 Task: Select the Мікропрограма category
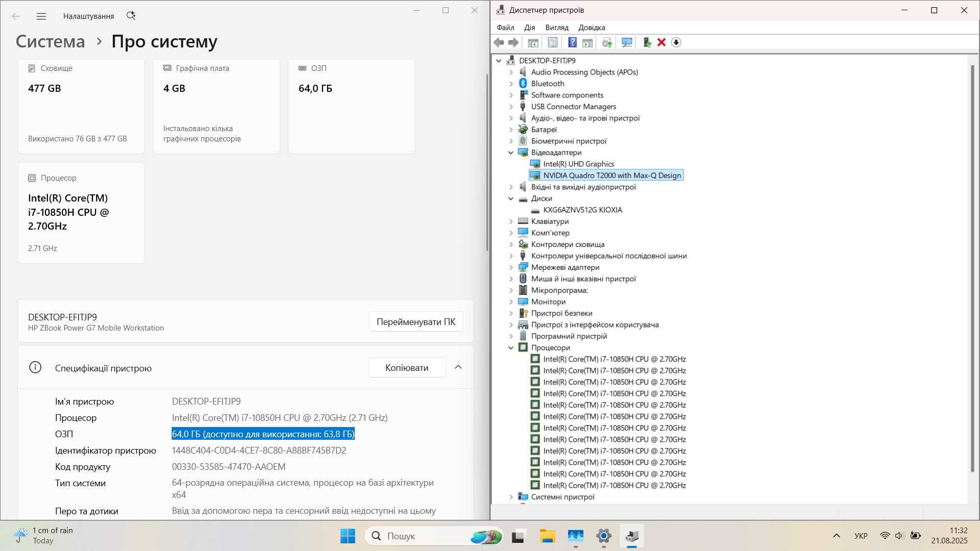[x=559, y=290]
